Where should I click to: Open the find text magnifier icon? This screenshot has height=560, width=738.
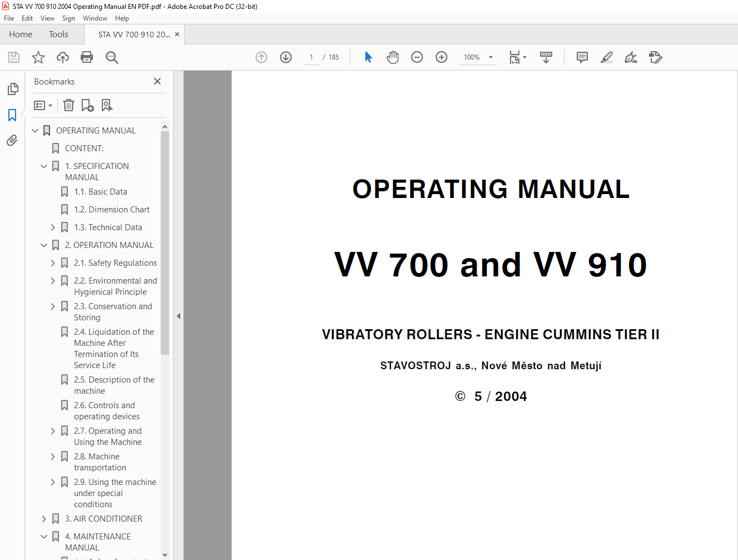(x=112, y=57)
